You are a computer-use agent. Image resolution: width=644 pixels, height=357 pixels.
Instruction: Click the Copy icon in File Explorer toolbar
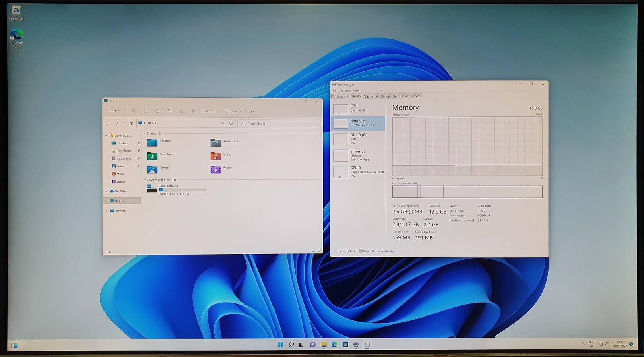145,111
